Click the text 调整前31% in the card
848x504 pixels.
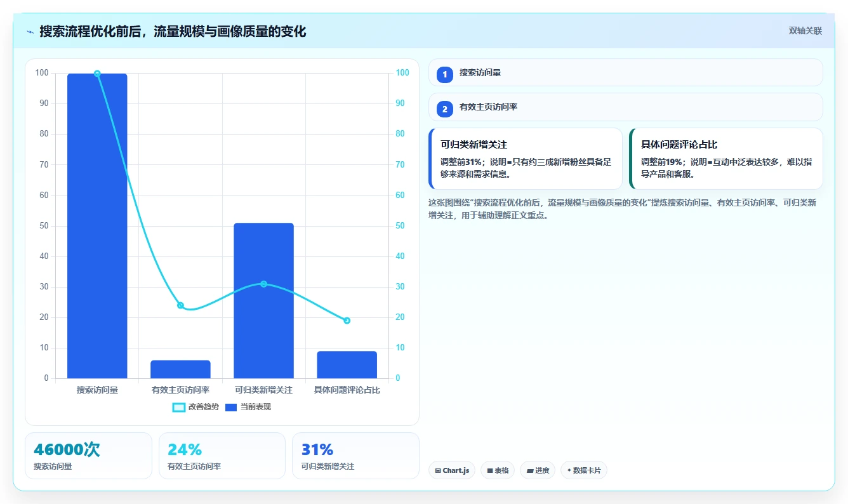tap(463, 162)
